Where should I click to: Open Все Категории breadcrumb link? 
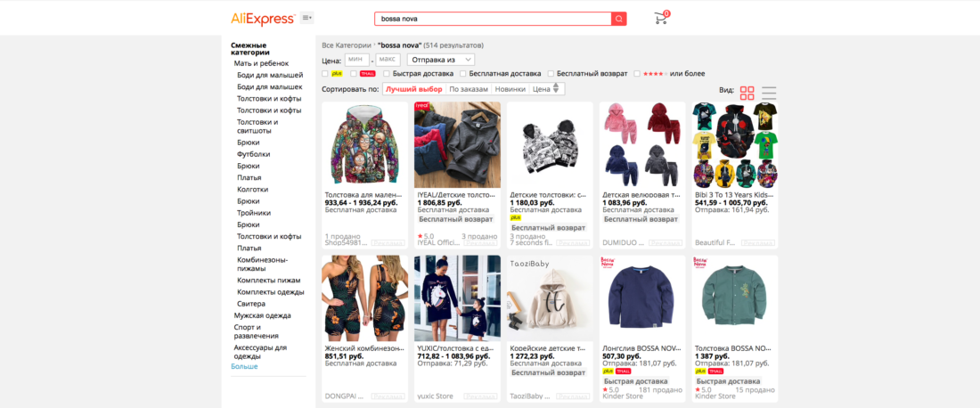tap(347, 45)
